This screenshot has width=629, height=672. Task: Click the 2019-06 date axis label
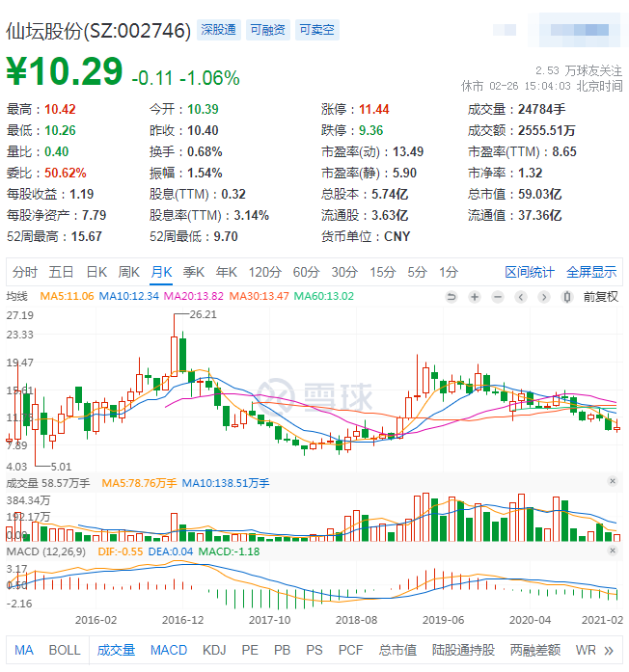[443, 620]
